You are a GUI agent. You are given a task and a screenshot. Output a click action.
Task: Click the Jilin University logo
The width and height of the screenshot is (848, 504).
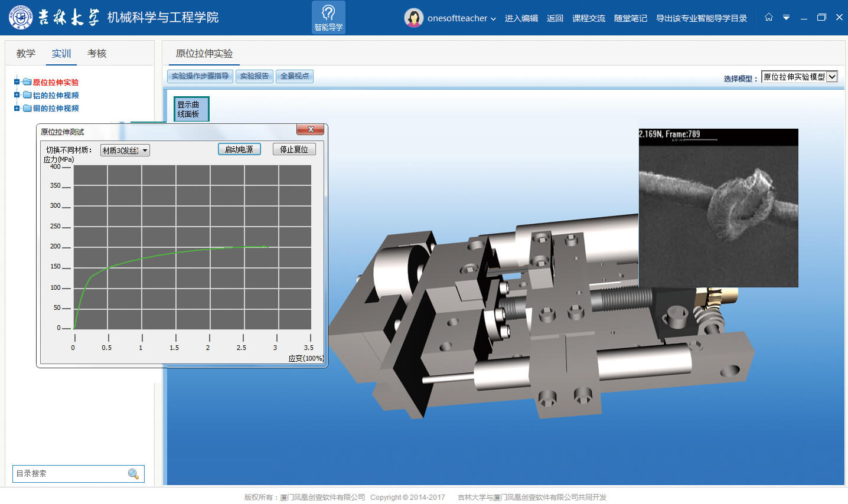(21, 17)
